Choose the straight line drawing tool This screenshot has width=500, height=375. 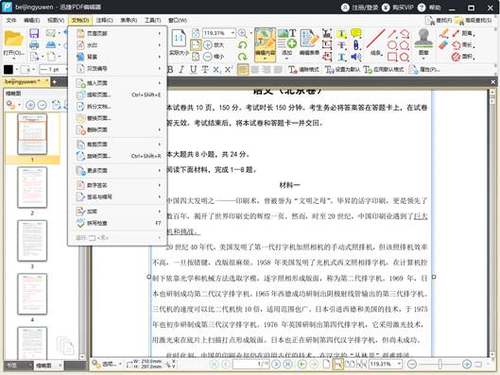[375, 39]
